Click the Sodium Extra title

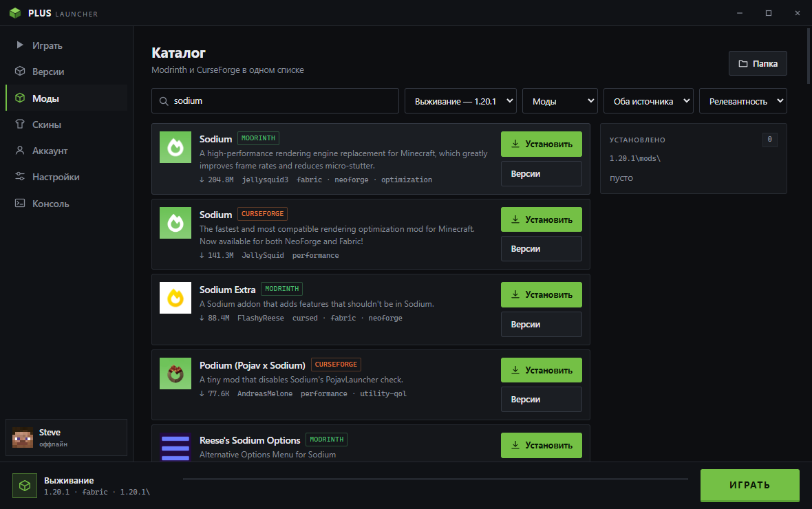(x=227, y=290)
